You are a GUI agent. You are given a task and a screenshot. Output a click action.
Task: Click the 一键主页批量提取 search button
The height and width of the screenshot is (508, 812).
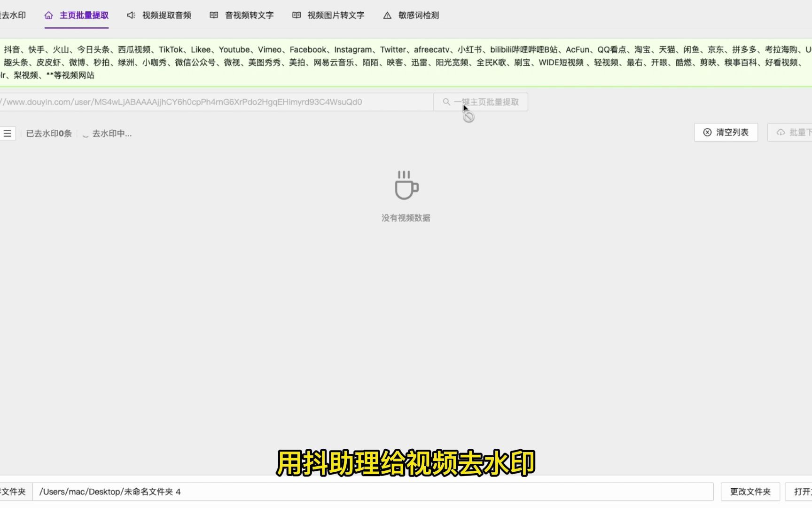point(481,102)
